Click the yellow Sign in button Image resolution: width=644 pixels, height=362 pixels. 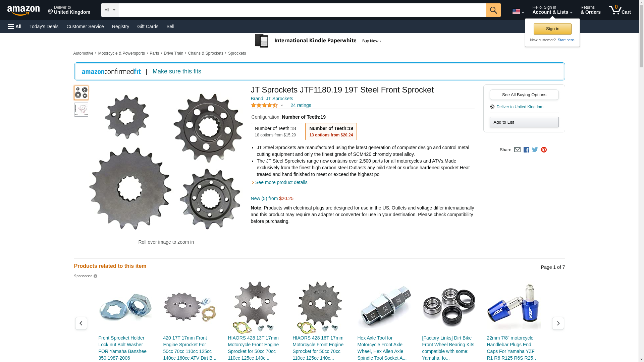click(552, 29)
